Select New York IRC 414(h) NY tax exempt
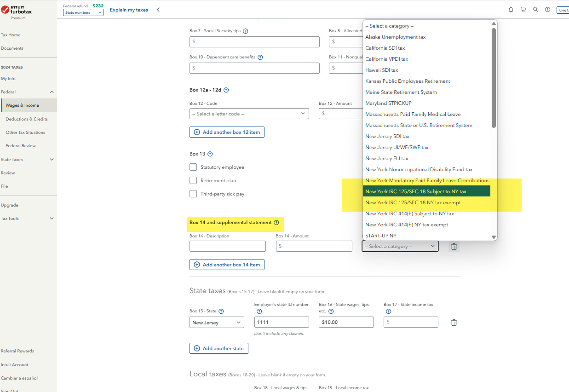569x392 pixels. click(407, 225)
